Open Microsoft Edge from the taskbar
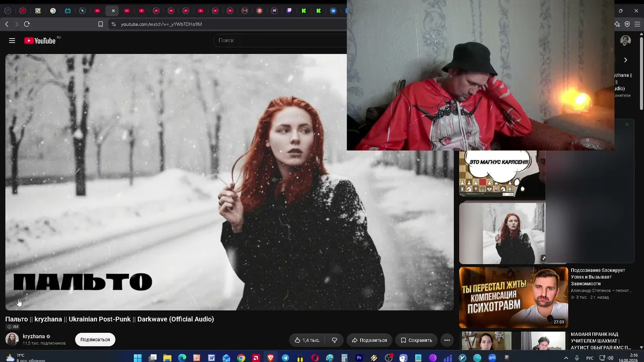The image size is (644, 362). tap(182, 358)
